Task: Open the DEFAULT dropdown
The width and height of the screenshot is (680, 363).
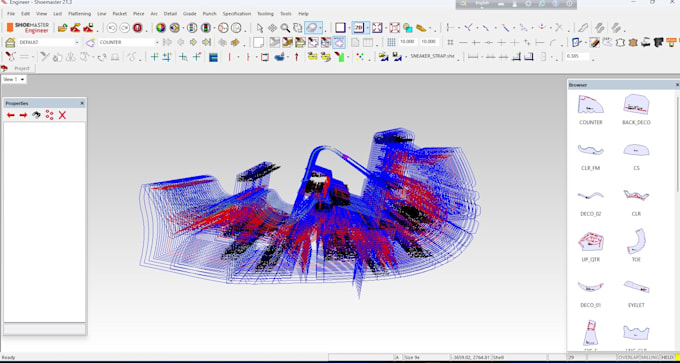Action: point(49,43)
